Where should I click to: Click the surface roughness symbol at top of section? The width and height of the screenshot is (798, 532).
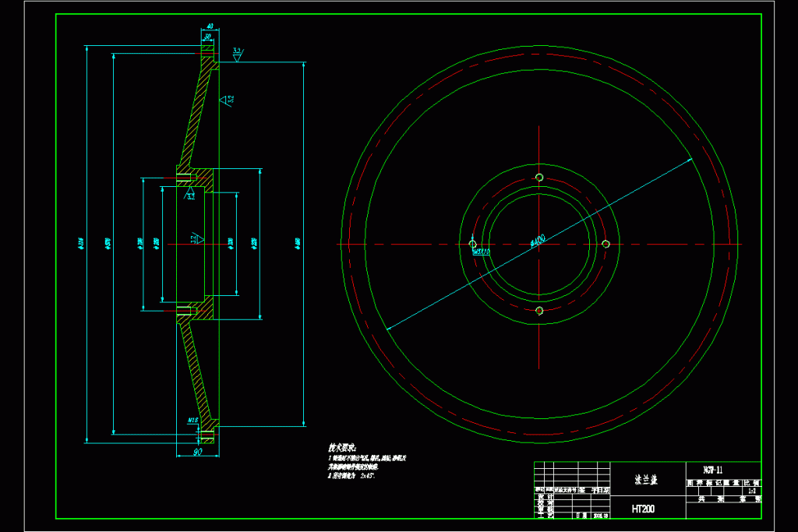coord(237,54)
